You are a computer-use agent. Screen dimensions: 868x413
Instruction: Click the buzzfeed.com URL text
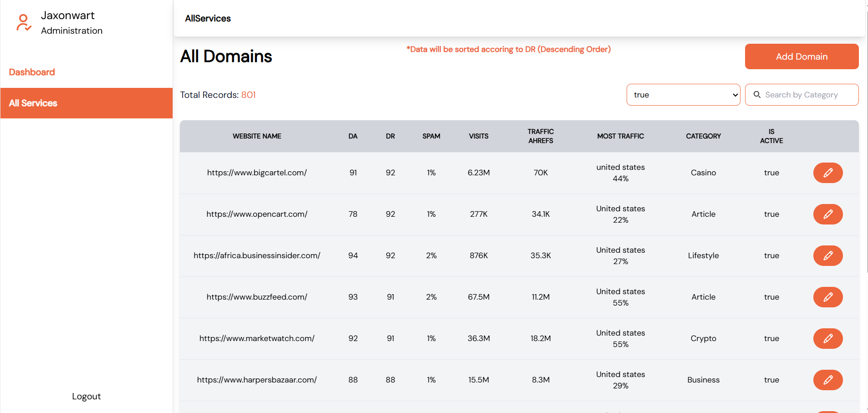point(257,297)
